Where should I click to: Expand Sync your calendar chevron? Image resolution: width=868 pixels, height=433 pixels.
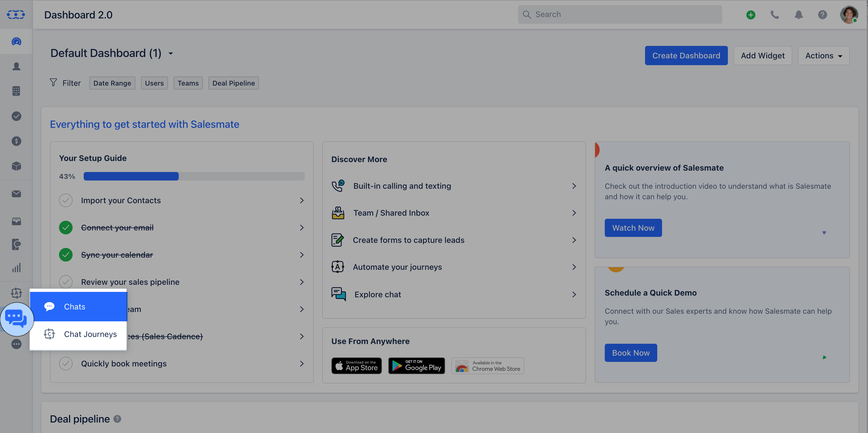(x=302, y=255)
